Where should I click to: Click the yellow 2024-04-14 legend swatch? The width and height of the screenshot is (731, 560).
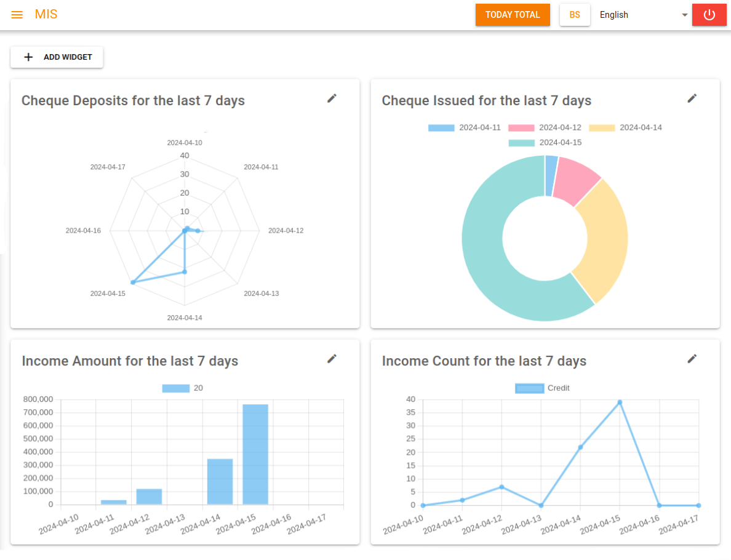click(602, 128)
